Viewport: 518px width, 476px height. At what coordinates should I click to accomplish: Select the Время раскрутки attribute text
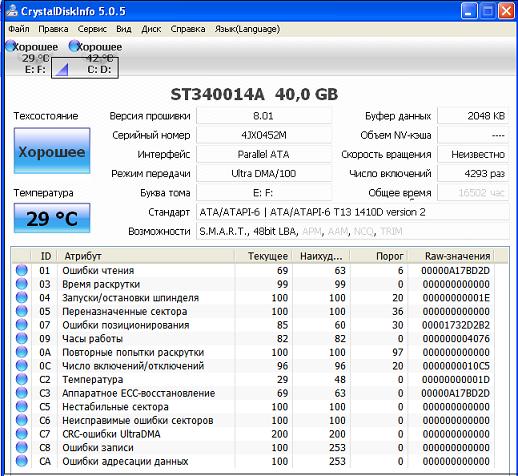tap(101, 284)
